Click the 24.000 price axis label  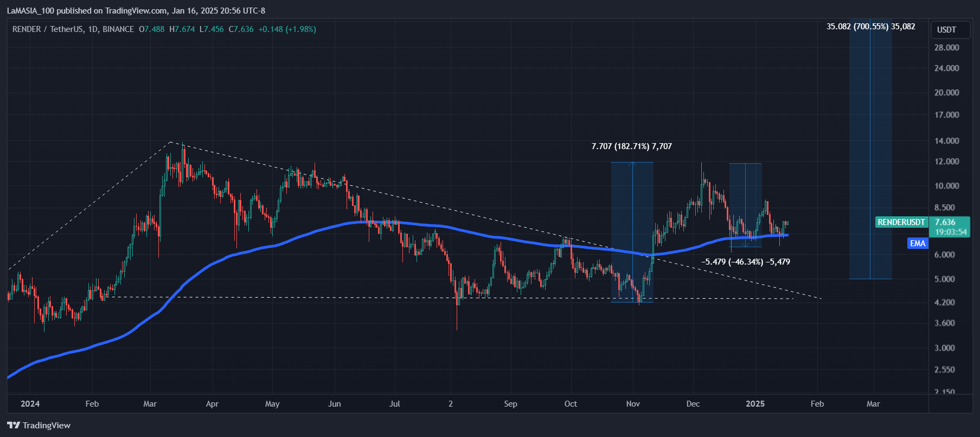(x=947, y=68)
